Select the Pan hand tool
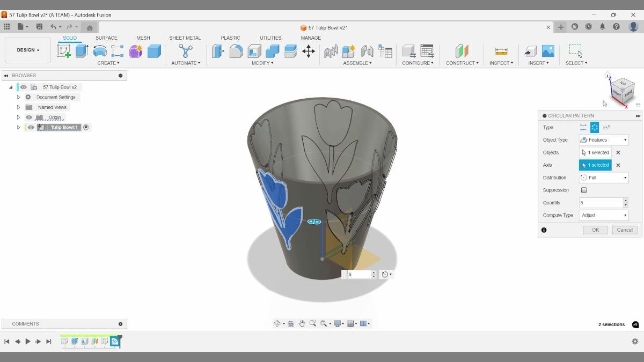Viewport: 644px width, 362px height. (302, 323)
